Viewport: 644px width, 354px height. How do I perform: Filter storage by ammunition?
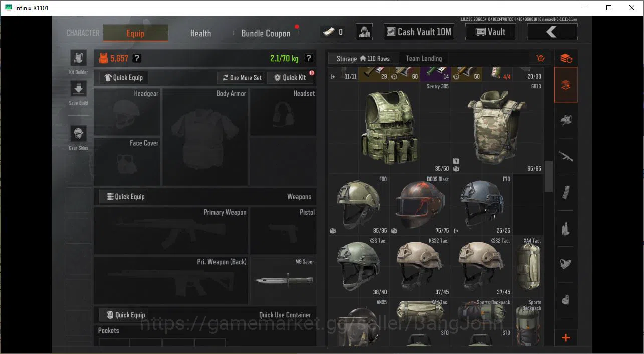click(566, 228)
